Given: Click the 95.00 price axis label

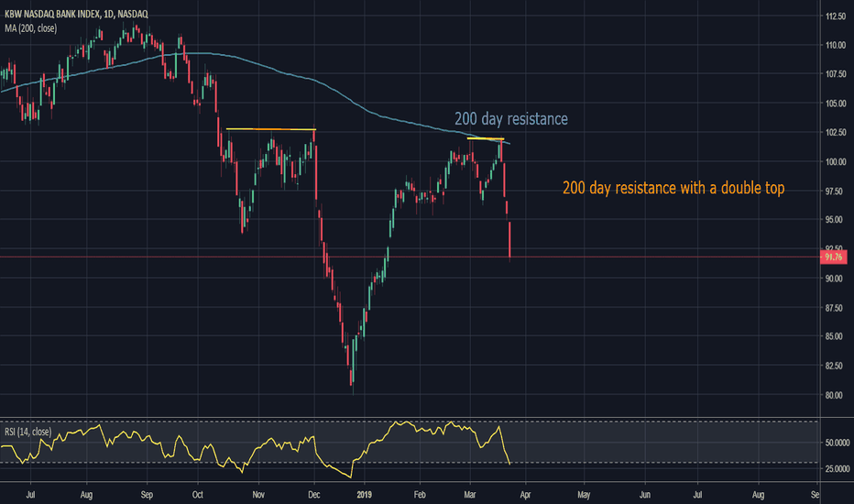Looking at the screenshot, I should tap(836, 220).
